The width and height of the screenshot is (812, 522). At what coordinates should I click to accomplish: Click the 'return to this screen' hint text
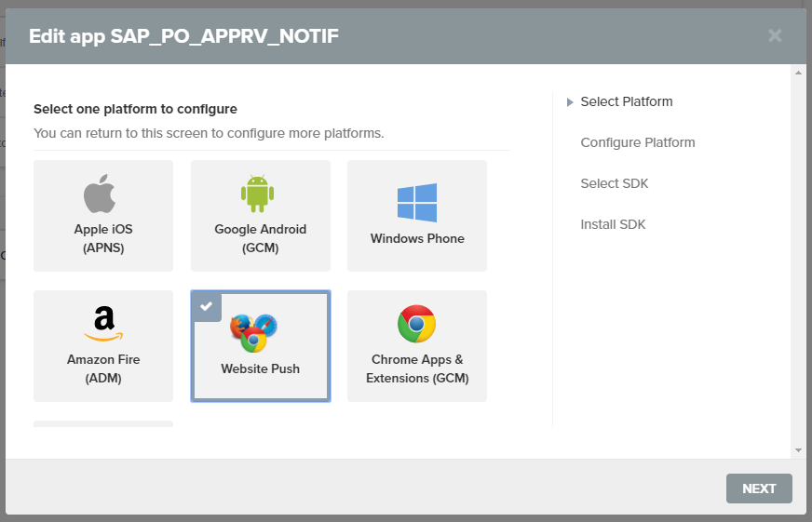[209, 133]
